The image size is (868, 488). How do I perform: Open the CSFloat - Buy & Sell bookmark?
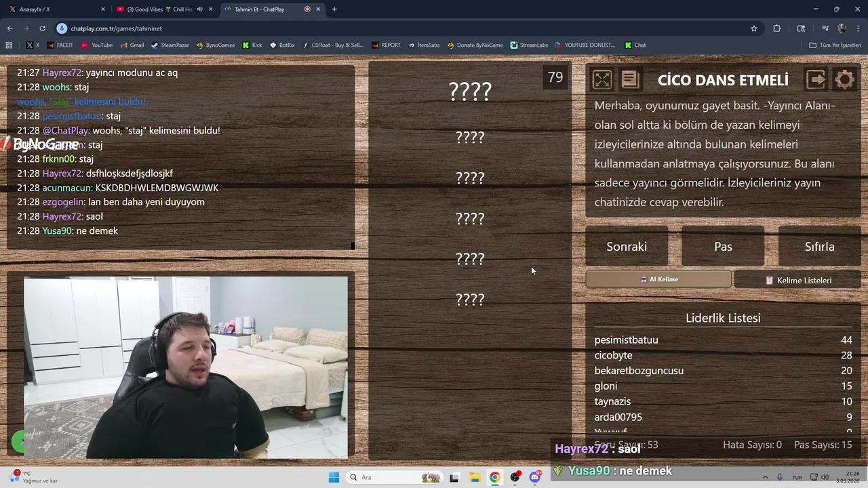tap(332, 45)
